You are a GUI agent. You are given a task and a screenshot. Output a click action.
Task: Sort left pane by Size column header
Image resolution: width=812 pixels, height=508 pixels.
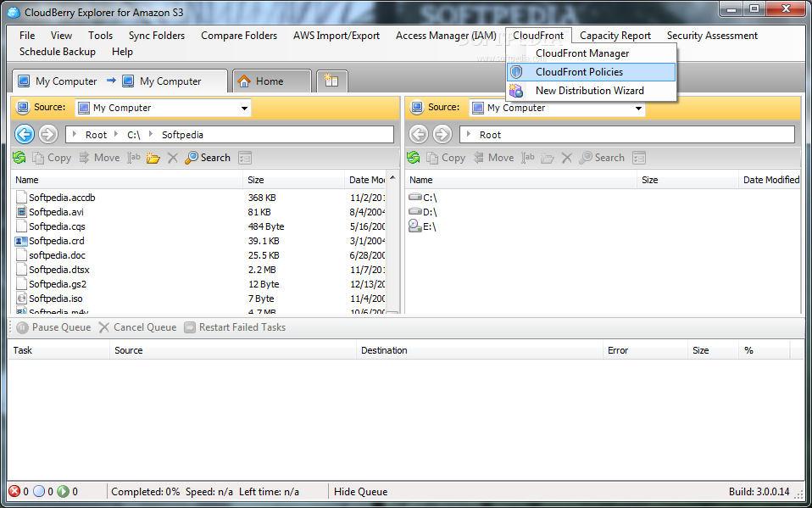pyautogui.click(x=293, y=180)
